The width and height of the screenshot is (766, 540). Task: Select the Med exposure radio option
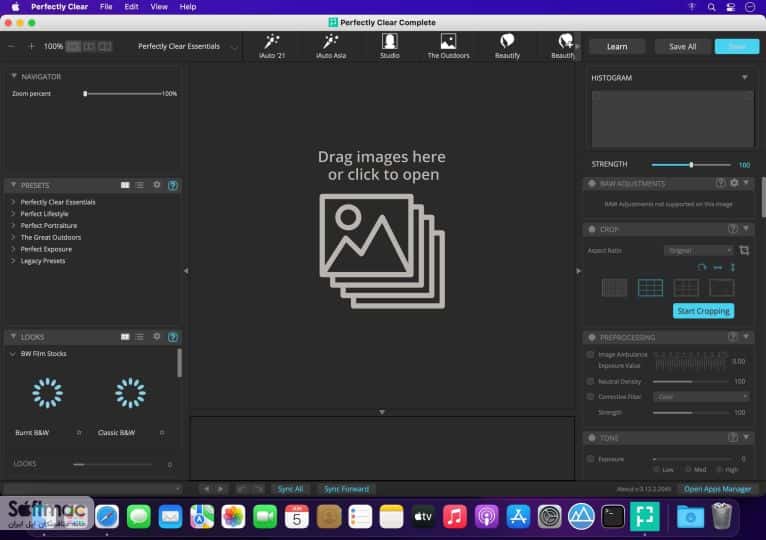[688, 469]
